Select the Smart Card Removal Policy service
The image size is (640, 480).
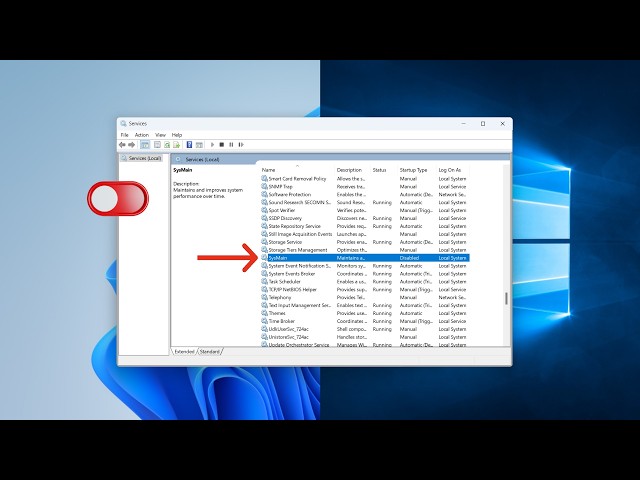pyautogui.click(x=297, y=178)
